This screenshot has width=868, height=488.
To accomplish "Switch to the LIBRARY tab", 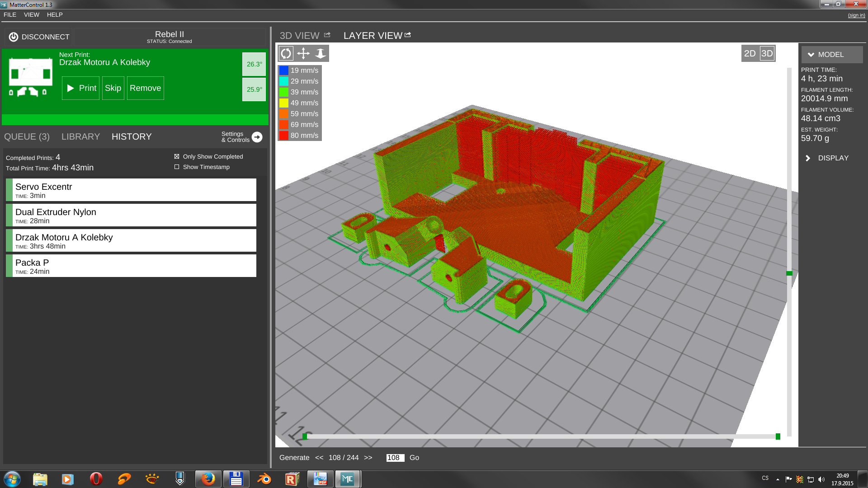I will pos(80,137).
